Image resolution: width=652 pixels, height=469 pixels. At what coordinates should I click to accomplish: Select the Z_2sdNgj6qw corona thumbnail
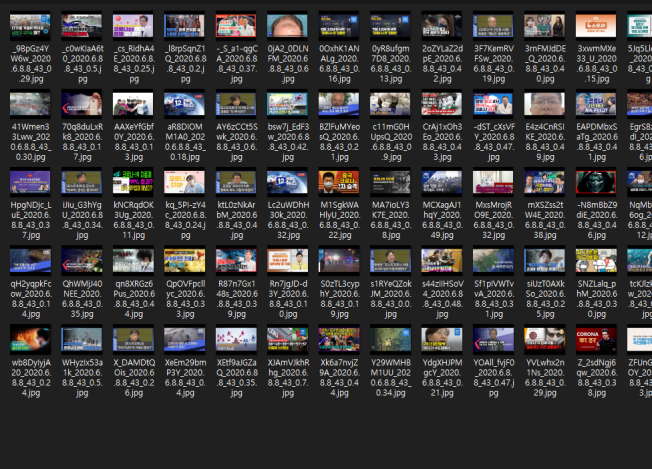pos(595,337)
